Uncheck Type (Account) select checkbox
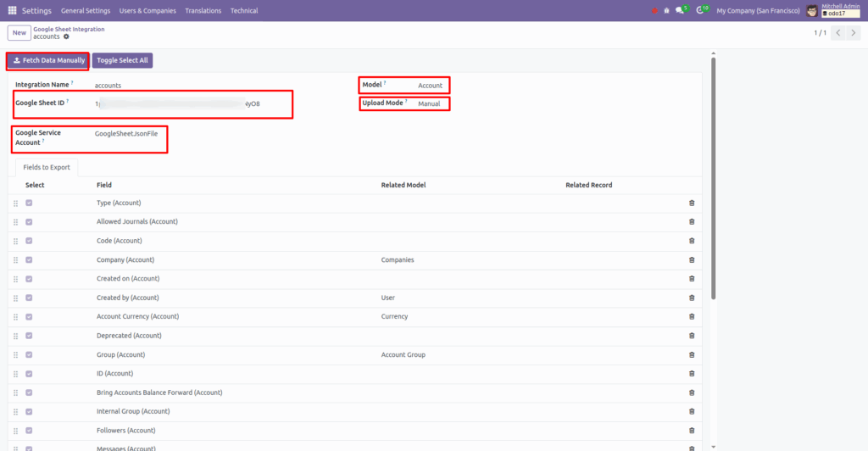 pyautogui.click(x=29, y=203)
